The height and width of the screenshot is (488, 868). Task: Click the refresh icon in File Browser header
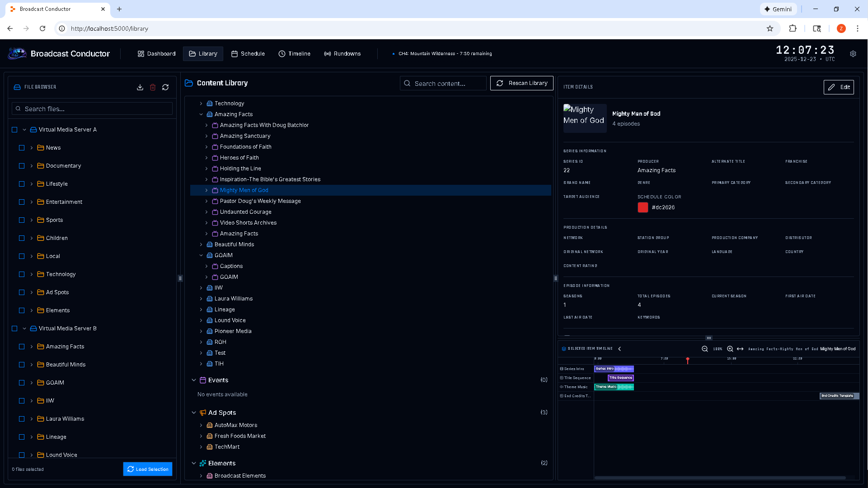pos(165,87)
